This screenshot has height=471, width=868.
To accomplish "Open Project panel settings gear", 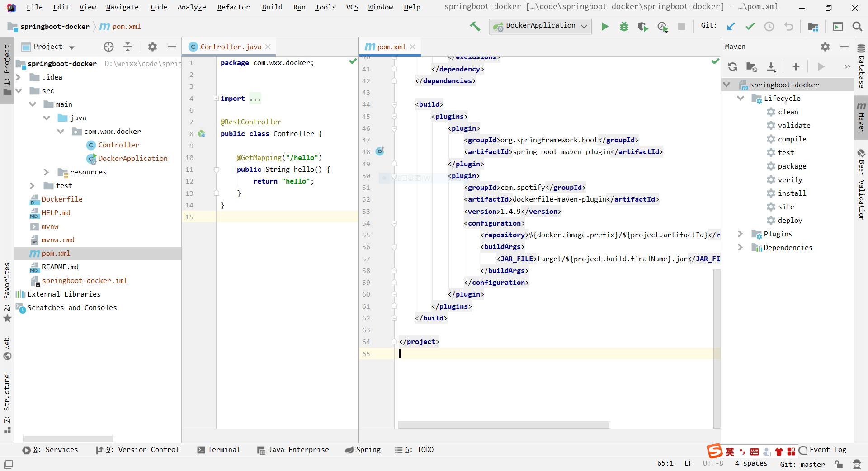I will pyautogui.click(x=152, y=47).
